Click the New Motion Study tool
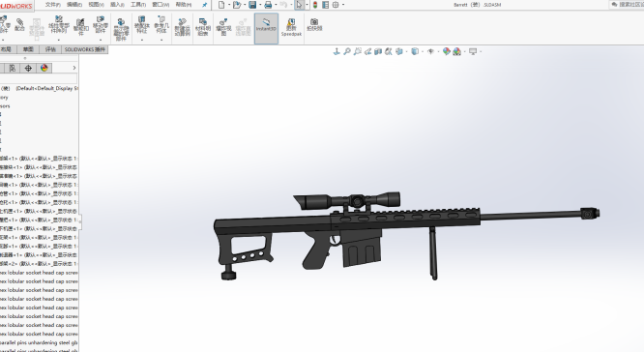644x352 pixels. 183,27
